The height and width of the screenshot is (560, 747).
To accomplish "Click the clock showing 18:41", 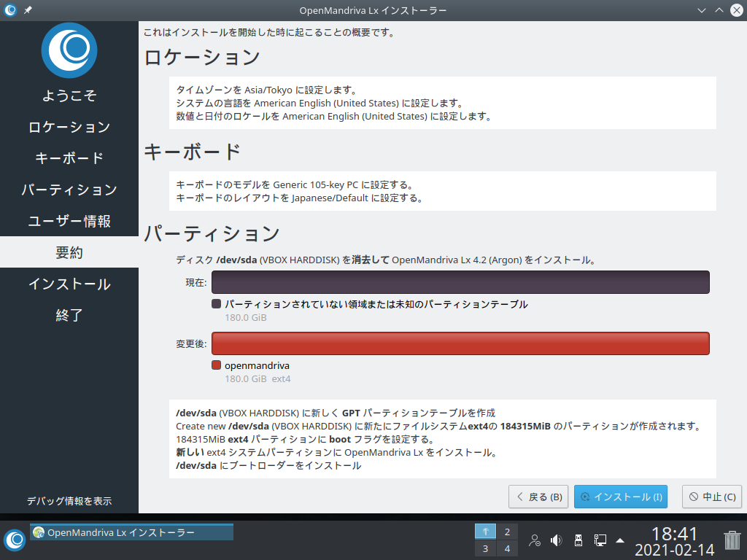I will 674,533.
